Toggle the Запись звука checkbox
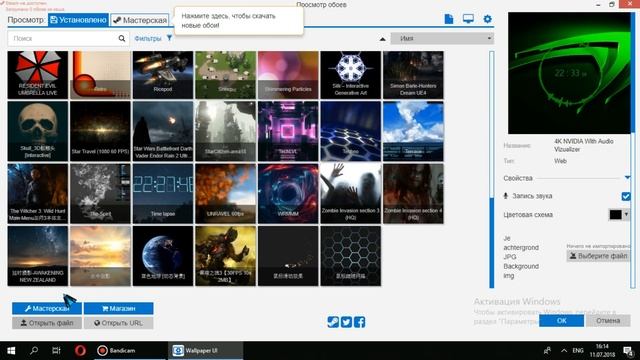640x360 pixels. pos(626,196)
